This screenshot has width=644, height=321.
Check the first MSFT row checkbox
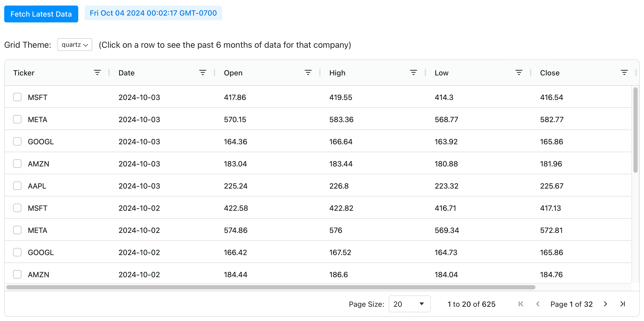[x=17, y=97]
